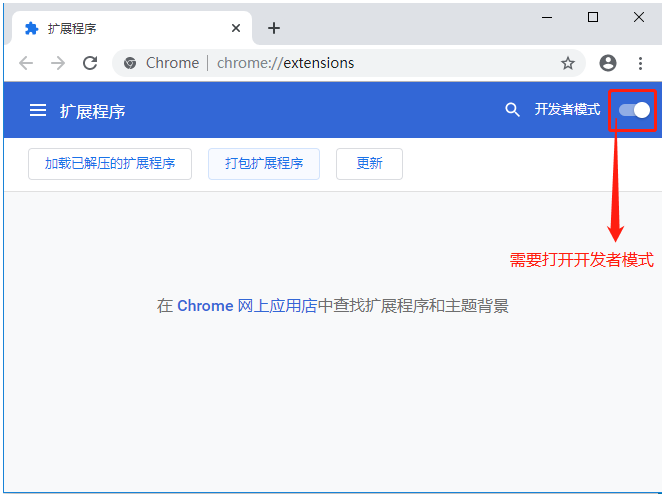Image resolution: width=670 pixels, height=496 pixels.
Task: Click the 打包扩展程序 button
Action: tap(264, 164)
